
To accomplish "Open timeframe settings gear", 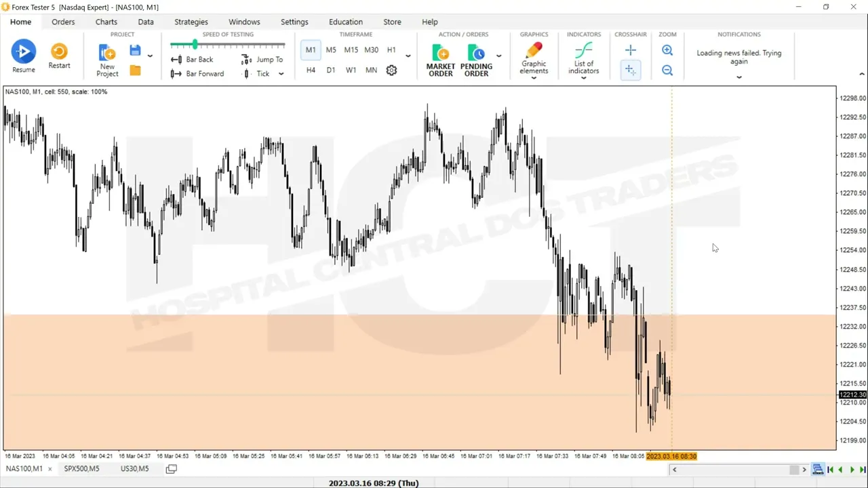I will (391, 70).
